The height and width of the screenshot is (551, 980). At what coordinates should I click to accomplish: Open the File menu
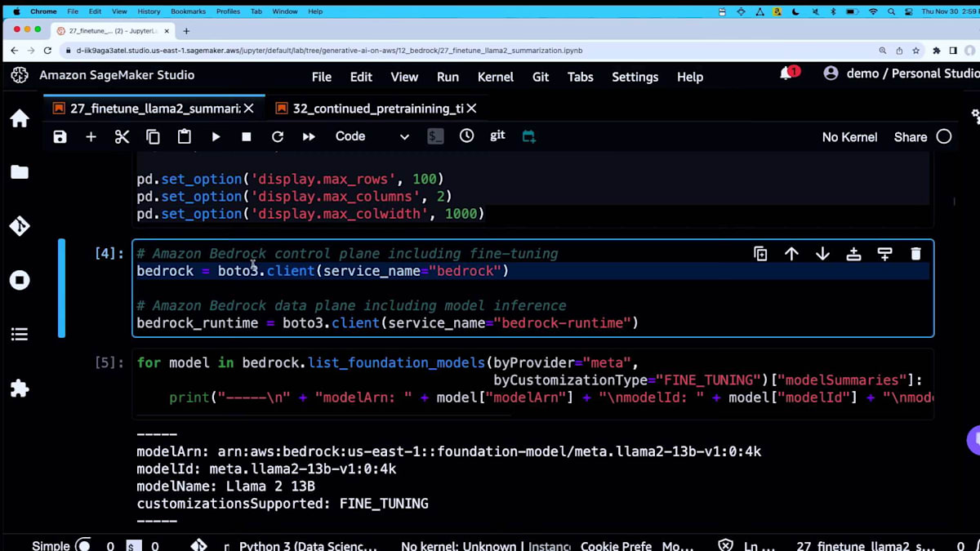322,77
